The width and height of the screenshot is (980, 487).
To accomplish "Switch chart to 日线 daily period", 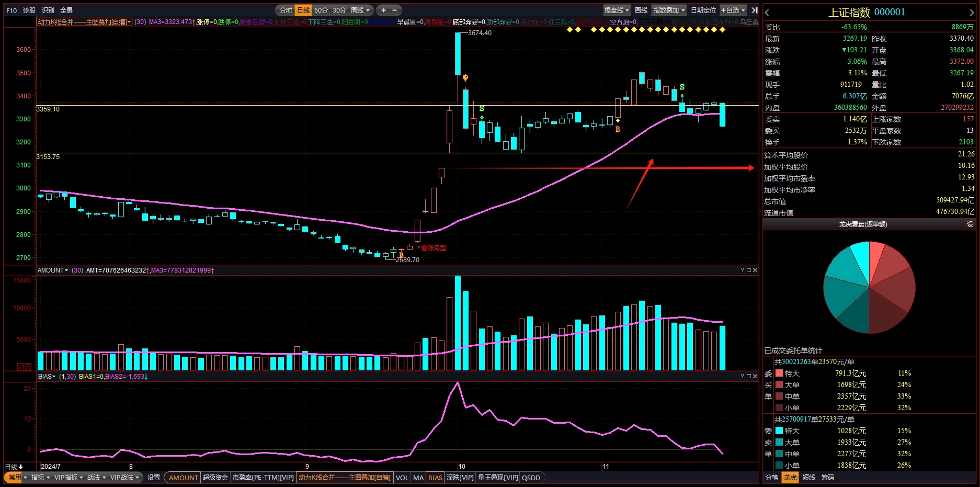I will point(303,10).
